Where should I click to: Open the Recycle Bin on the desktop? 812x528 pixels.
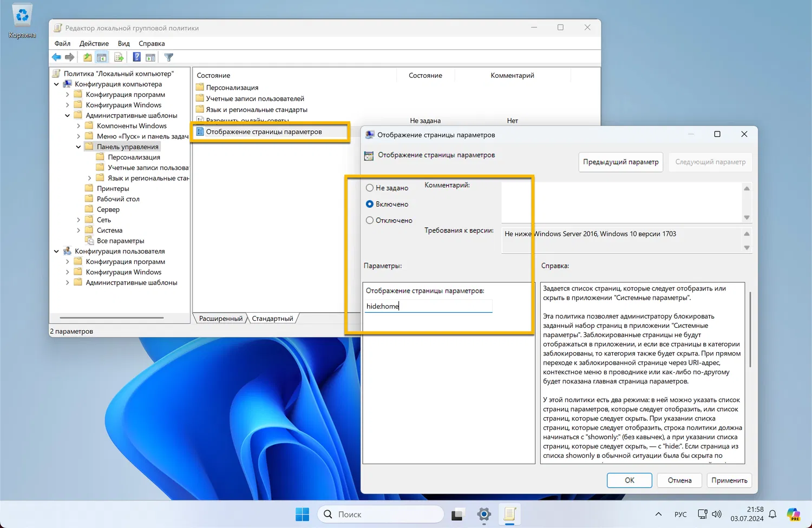[x=22, y=22]
